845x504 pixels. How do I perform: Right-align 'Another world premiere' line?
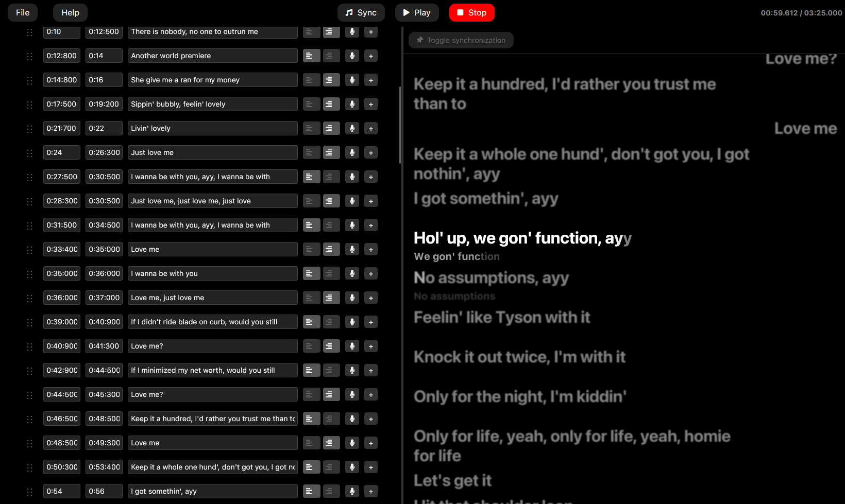coord(331,56)
